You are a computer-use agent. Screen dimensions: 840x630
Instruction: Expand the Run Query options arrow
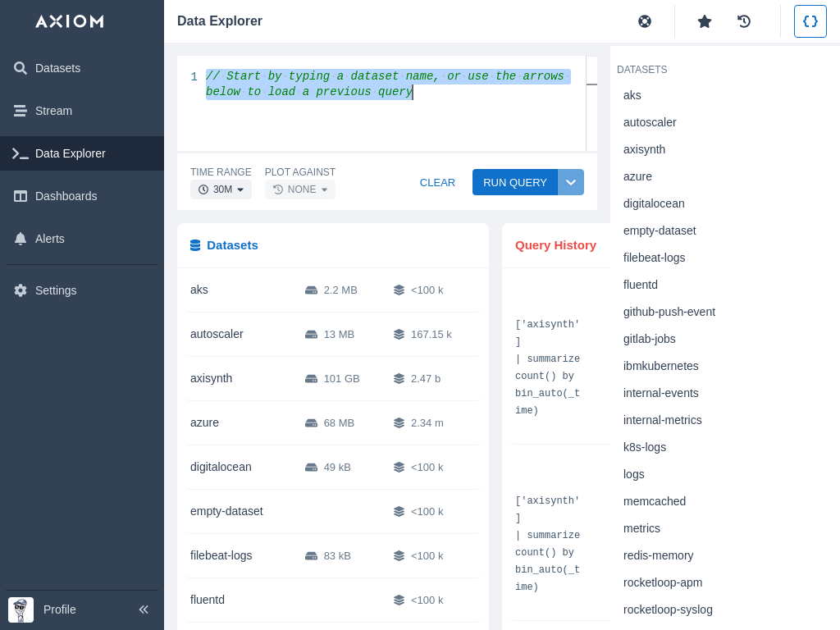571,182
